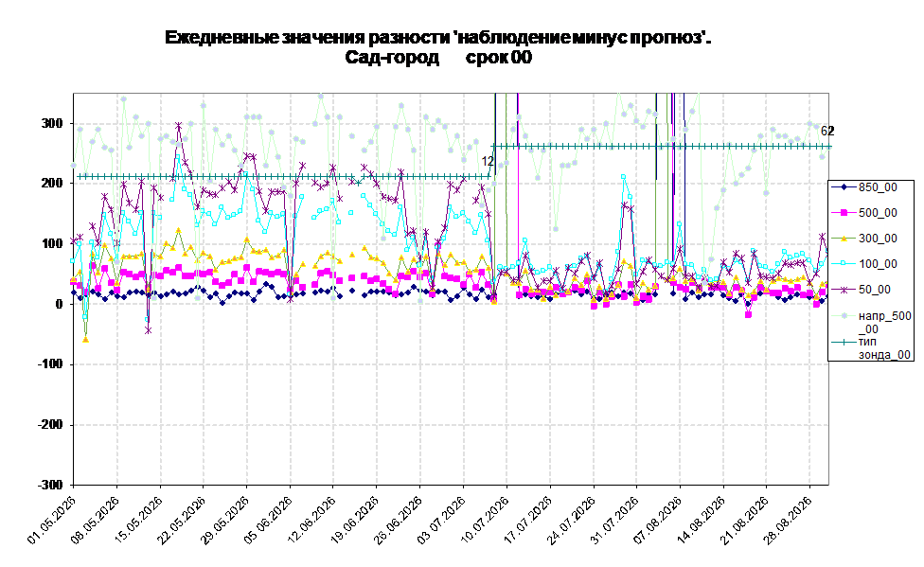The image size is (924, 567).
Task: Click the date label 19.06.2026
Action: (355, 520)
